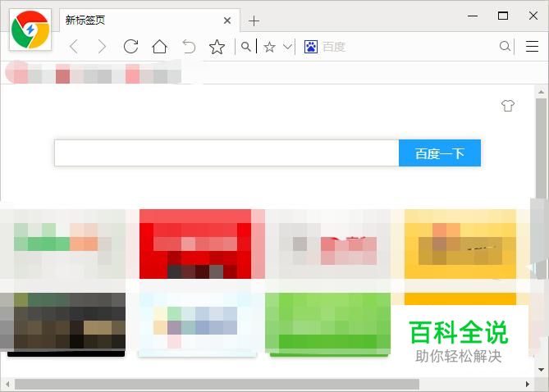Click the horizontal scrollbar thumb
549x392 pixels.
point(217,385)
